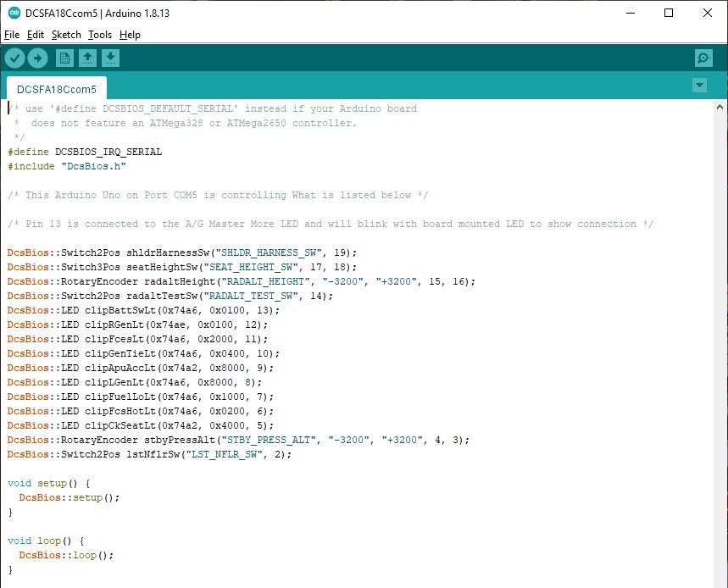
Task: Click clipApuAccLt in the code
Action: 120,368
